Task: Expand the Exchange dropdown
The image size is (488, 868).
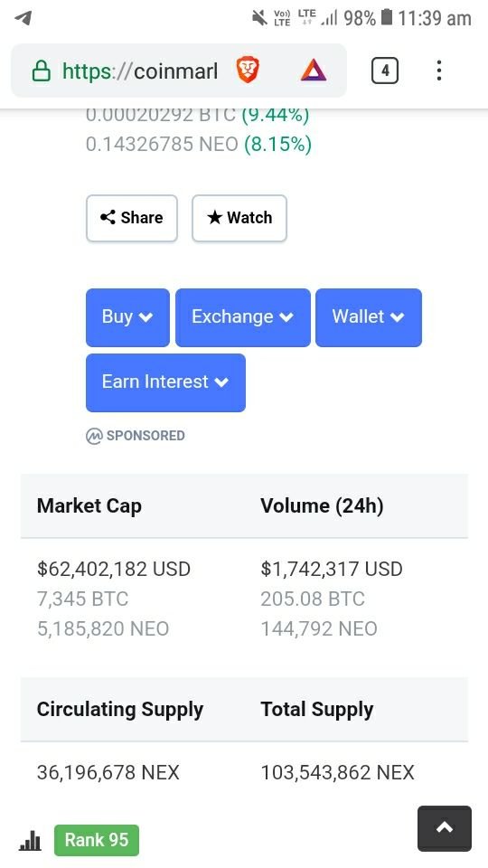Action: pos(243,317)
